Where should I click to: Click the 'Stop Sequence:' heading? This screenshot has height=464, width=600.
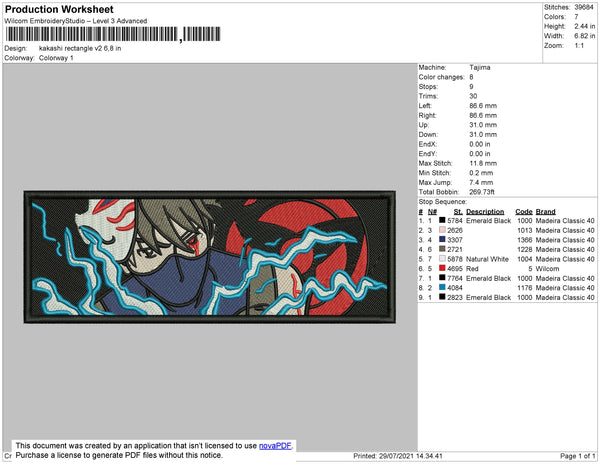point(442,202)
